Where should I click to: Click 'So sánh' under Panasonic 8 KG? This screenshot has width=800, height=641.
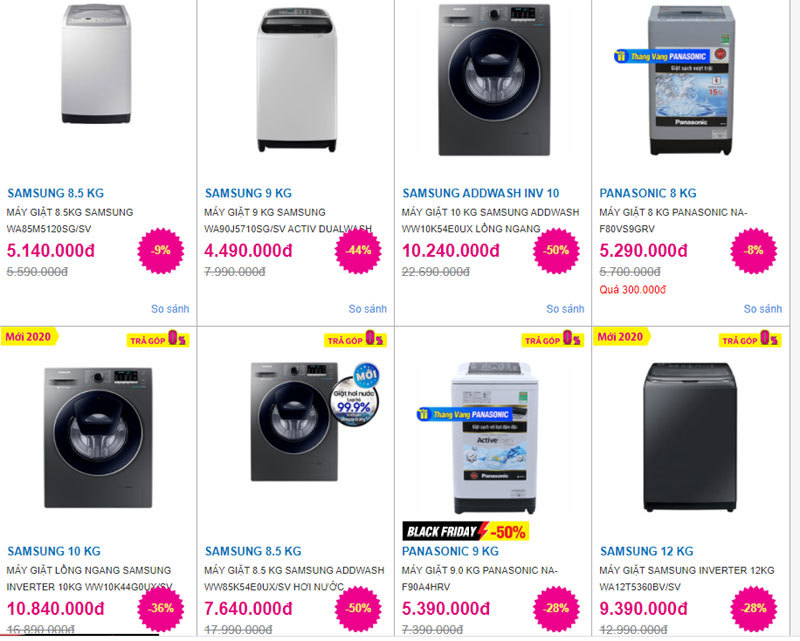tap(762, 309)
